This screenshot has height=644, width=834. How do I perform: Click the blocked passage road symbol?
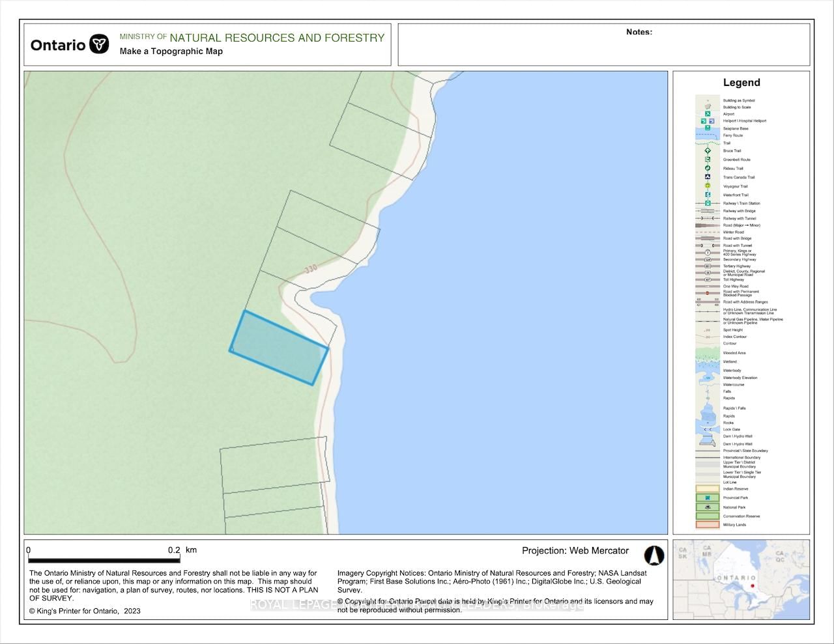point(708,293)
